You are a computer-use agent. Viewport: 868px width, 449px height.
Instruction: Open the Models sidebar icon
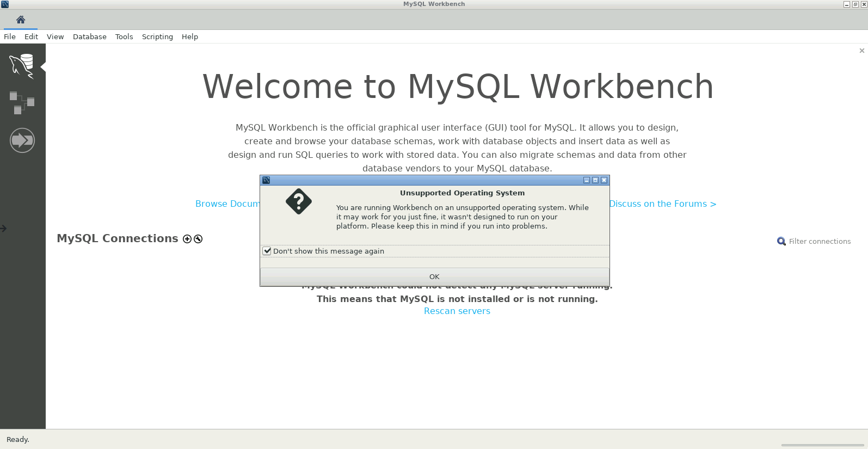coord(22,103)
